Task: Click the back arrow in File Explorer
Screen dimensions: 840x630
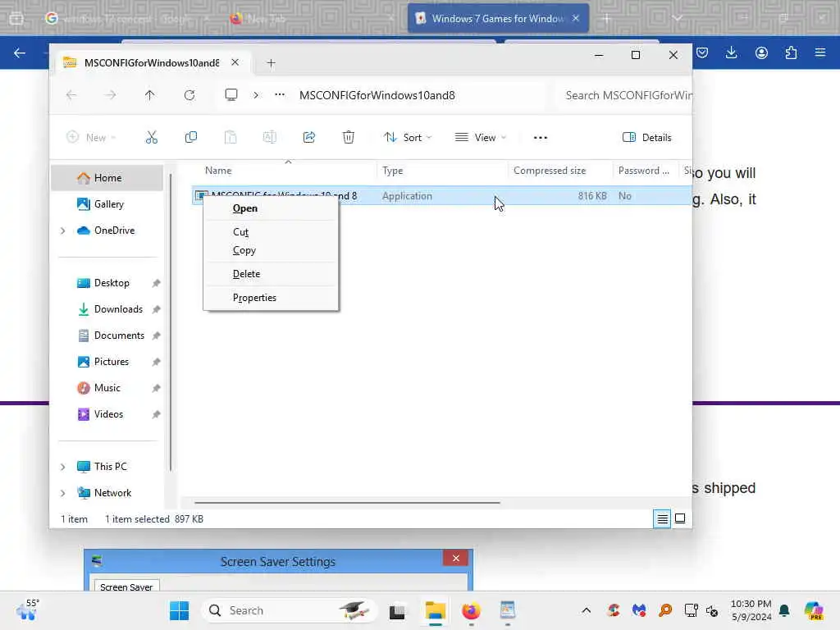Action: pos(71,95)
